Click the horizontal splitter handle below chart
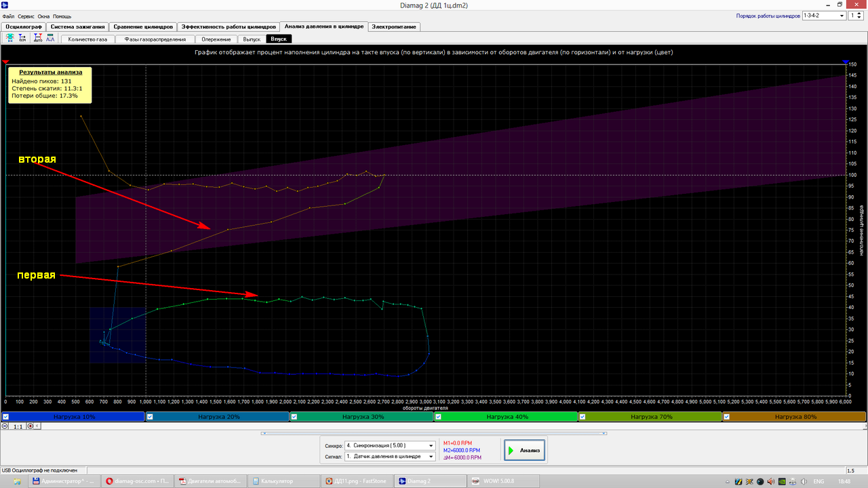Image resolution: width=868 pixels, height=488 pixels. tap(433, 432)
